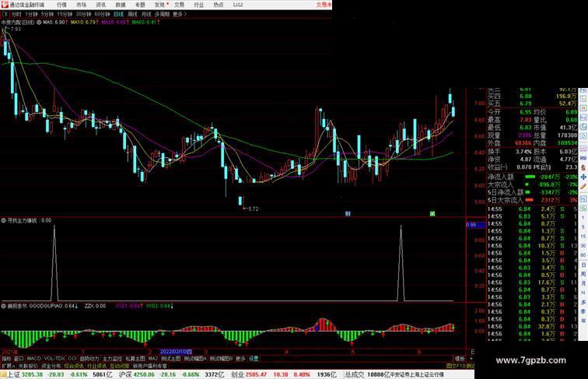Click the gear icon beside 中原内配(日线)
Viewport: 588px width, 379px height.
(x=39, y=23)
